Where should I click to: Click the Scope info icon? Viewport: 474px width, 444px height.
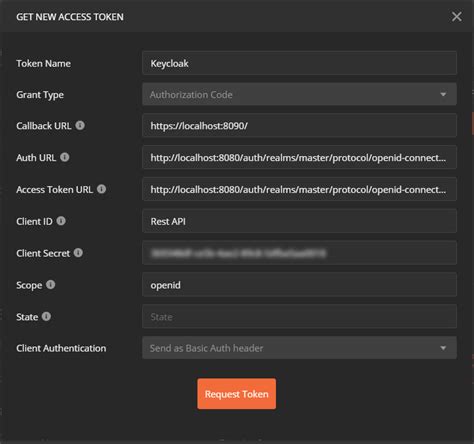[50, 285]
